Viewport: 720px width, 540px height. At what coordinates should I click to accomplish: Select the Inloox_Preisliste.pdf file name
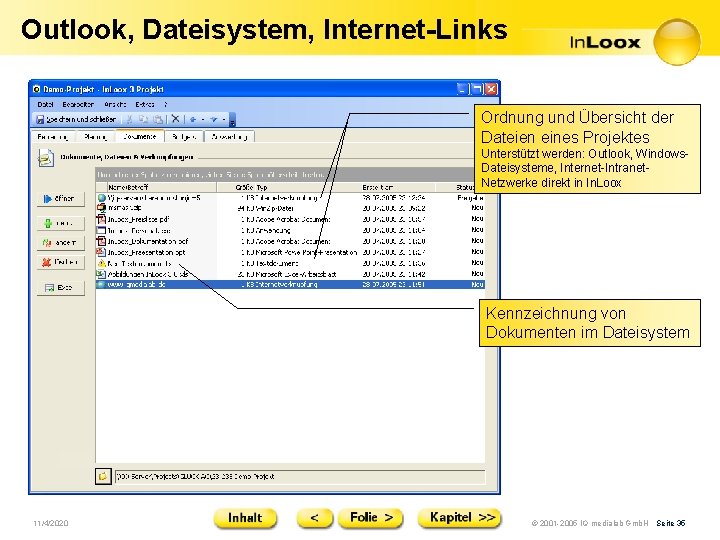click(x=139, y=219)
